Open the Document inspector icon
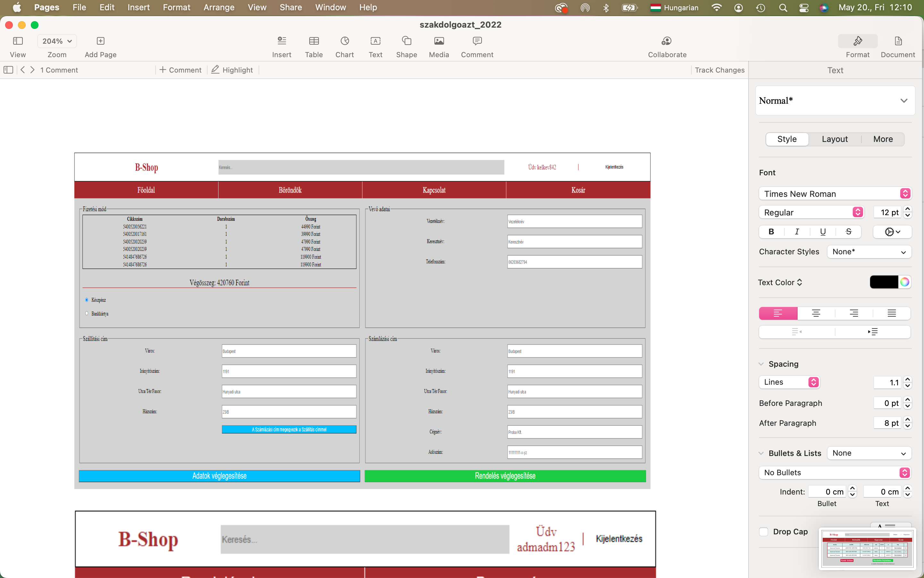The height and width of the screenshot is (578, 924). [898, 41]
